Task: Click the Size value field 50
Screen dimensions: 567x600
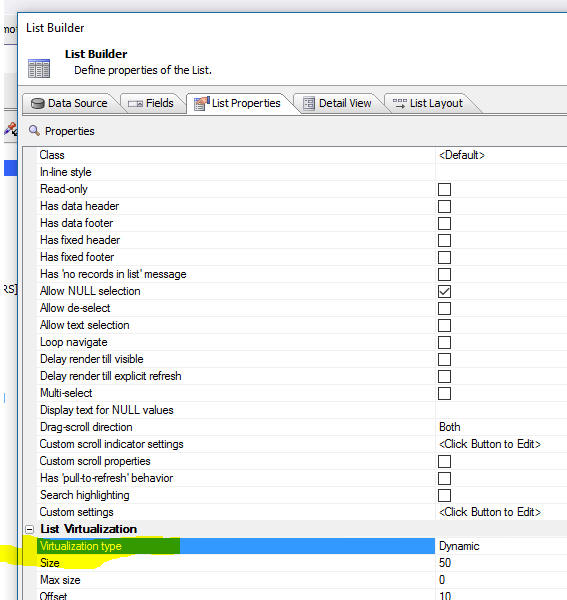Action: coord(501,563)
